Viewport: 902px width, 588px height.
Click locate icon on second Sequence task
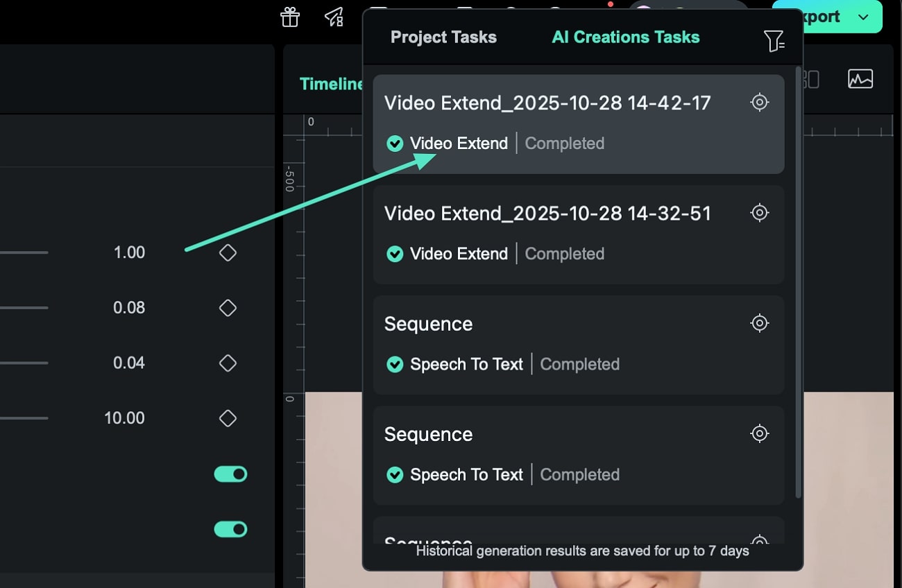tap(760, 433)
